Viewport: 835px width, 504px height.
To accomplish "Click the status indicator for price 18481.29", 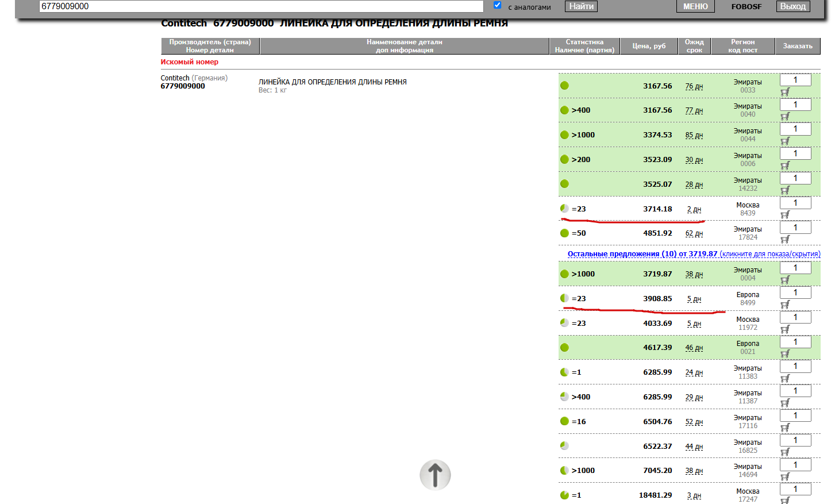I will click(564, 495).
